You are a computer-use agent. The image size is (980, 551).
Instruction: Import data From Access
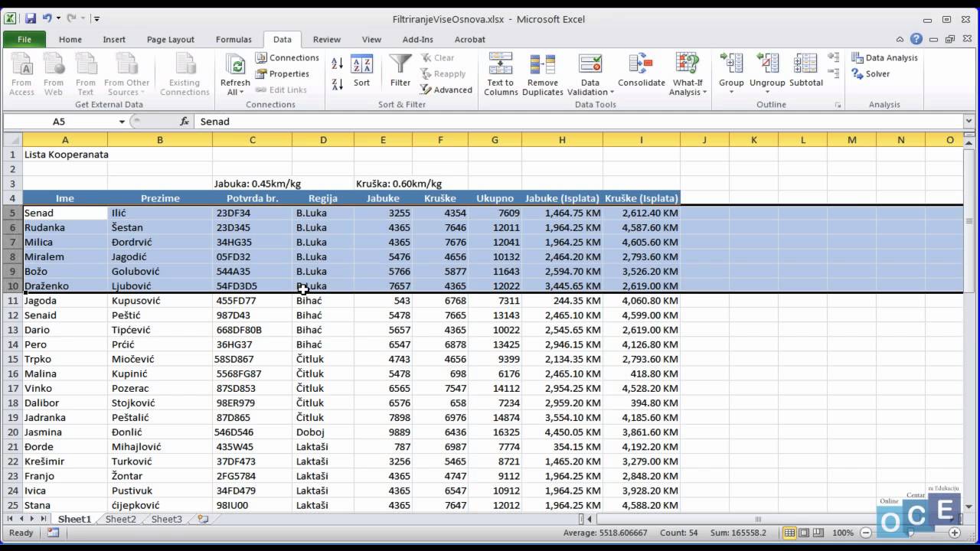click(x=21, y=74)
